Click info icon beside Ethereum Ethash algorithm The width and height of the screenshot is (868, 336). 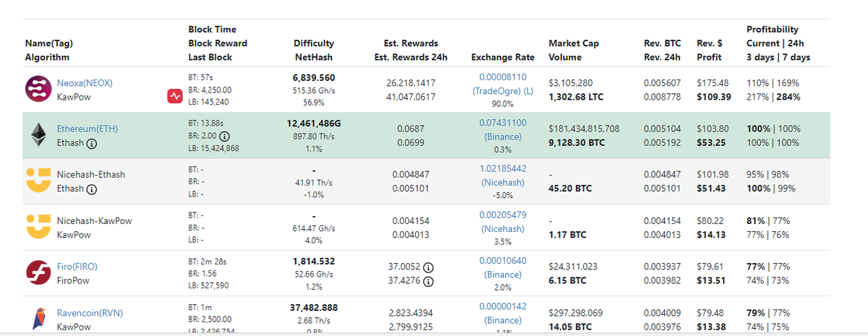point(92,143)
